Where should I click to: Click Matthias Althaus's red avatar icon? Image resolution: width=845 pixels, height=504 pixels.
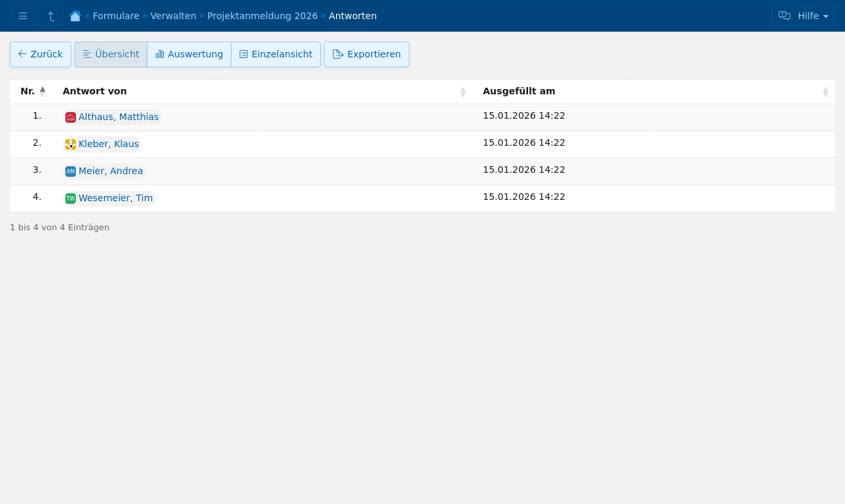pos(71,117)
